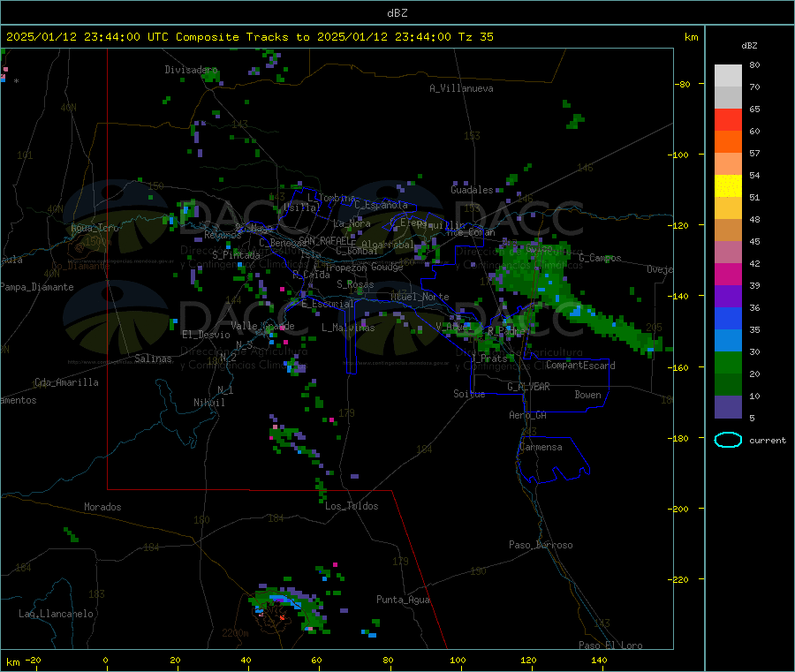Click the Lag.Llancanelo map label

tap(56, 614)
